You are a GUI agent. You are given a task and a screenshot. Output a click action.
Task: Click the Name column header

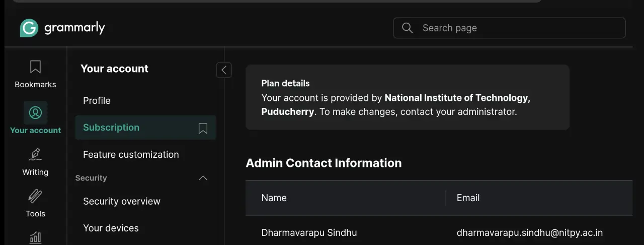coord(274,198)
